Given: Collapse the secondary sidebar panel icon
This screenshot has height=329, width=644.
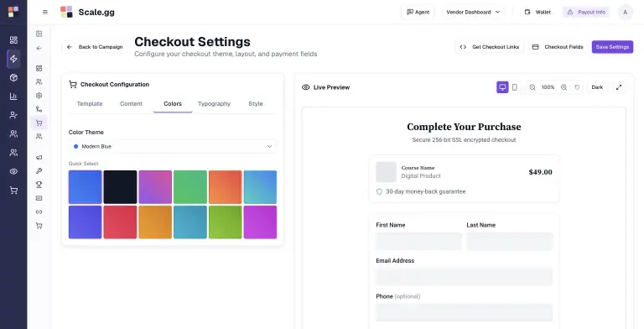Looking at the screenshot, I should point(39,34).
